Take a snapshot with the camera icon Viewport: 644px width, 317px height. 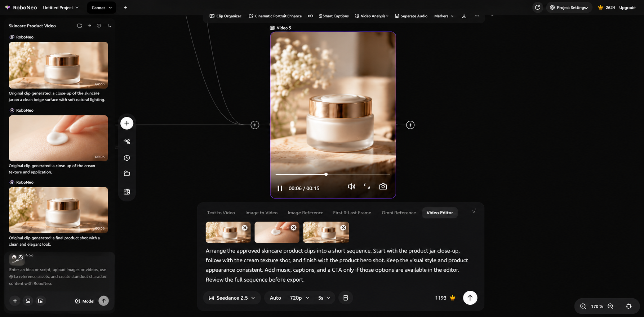(383, 187)
